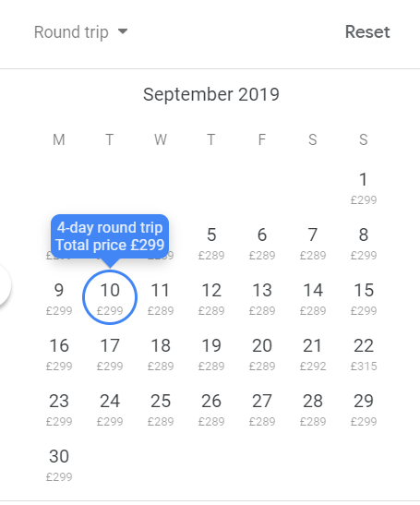Choose September 15 at £299
Viewport: 420px width, 505px height.
click(364, 297)
